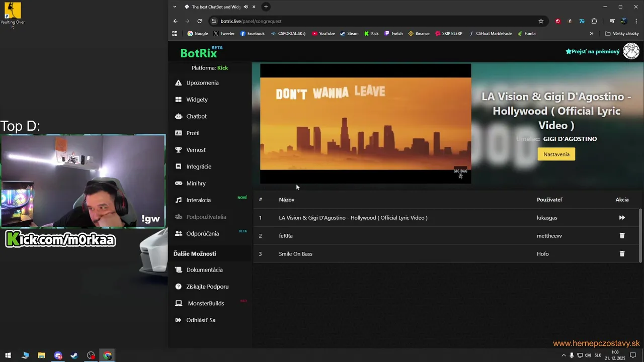The height and width of the screenshot is (362, 644).
Task: Click the user Hofo
Action: 543,254
